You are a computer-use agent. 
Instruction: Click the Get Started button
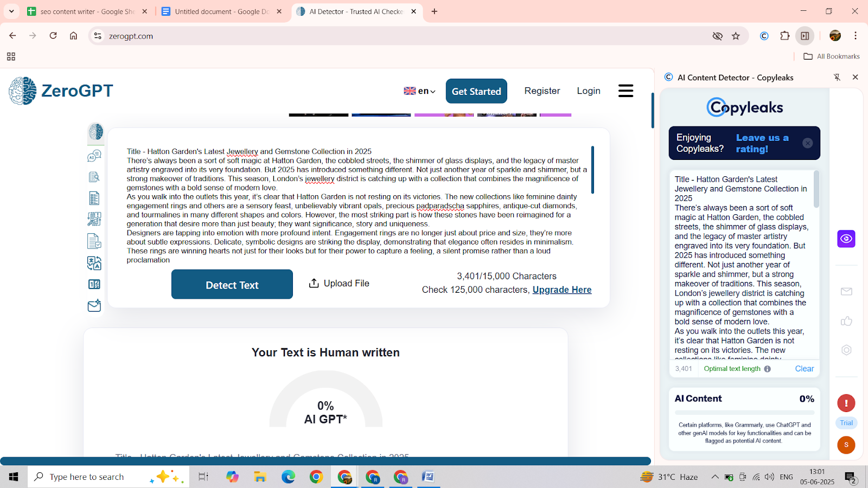tap(476, 91)
